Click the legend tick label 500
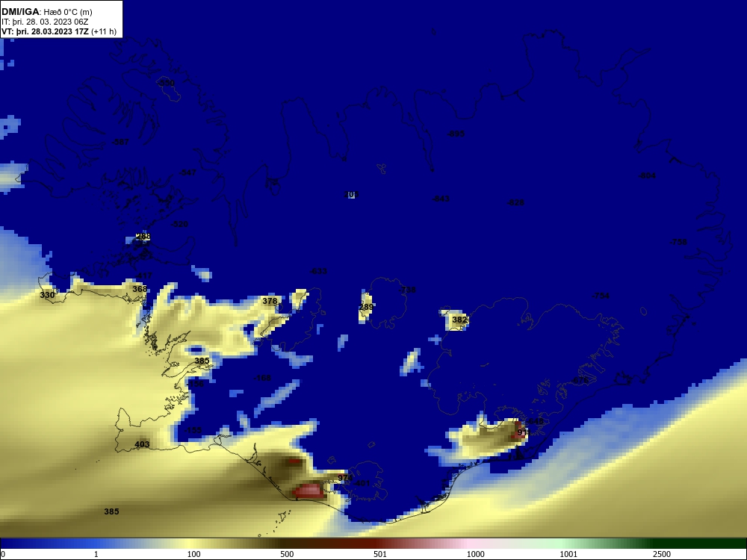Viewport: 747px width, 560px height. coord(287,554)
